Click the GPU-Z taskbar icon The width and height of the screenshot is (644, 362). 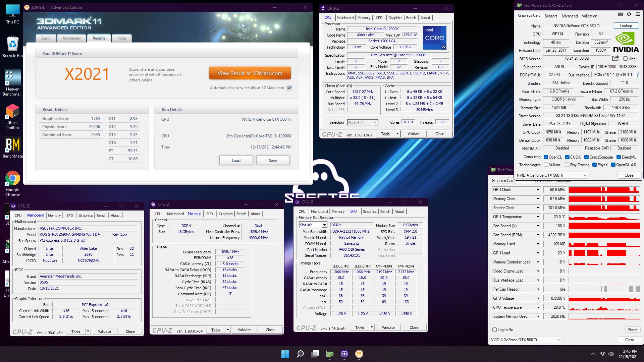point(330,354)
